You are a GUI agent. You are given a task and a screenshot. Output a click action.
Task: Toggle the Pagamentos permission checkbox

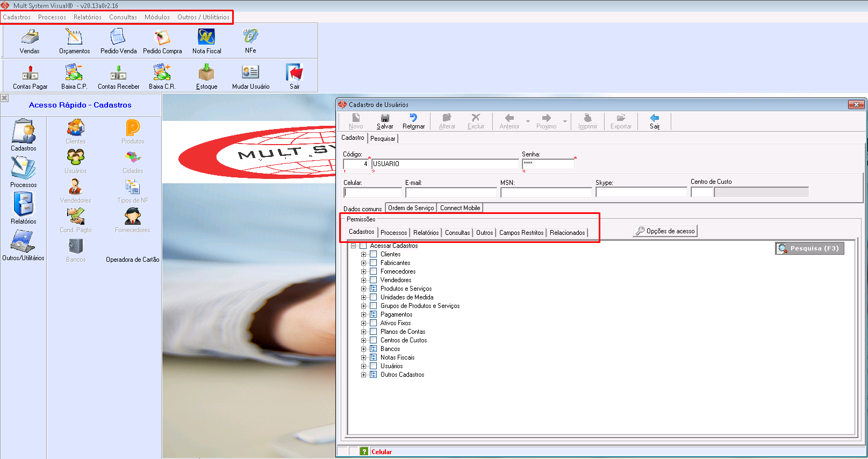[x=374, y=314]
